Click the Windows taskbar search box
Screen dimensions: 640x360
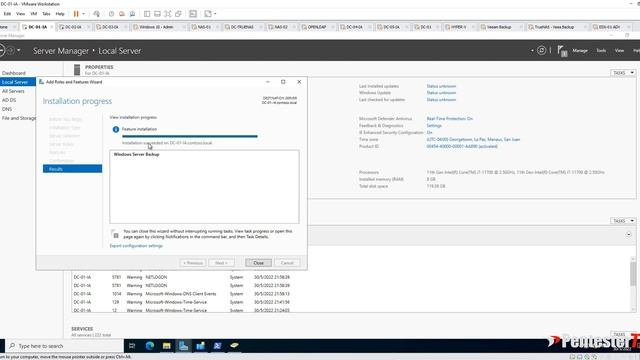coord(64,346)
